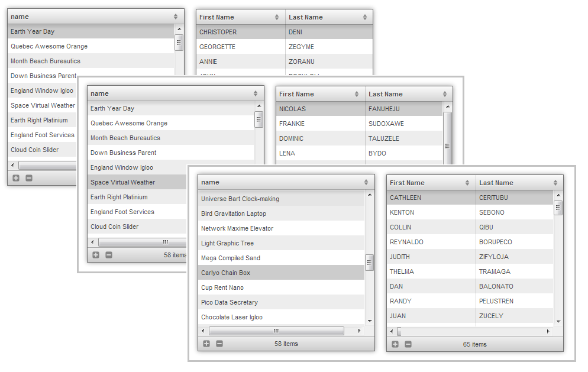
Task: Click the scroll-down arrow beside the JUAN ZUCELY row
Action: (558, 321)
